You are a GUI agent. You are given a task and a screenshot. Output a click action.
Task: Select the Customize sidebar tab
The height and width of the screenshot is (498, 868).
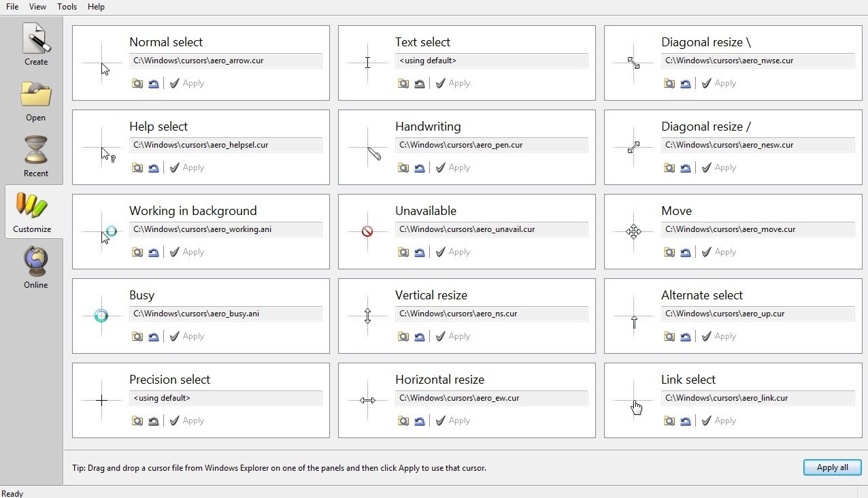click(32, 212)
